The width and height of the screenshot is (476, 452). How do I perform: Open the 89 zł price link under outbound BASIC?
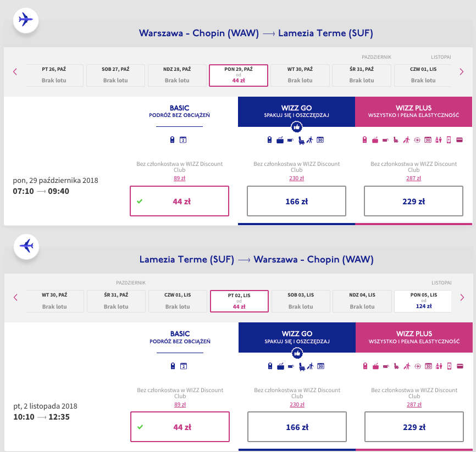(x=179, y=177)
